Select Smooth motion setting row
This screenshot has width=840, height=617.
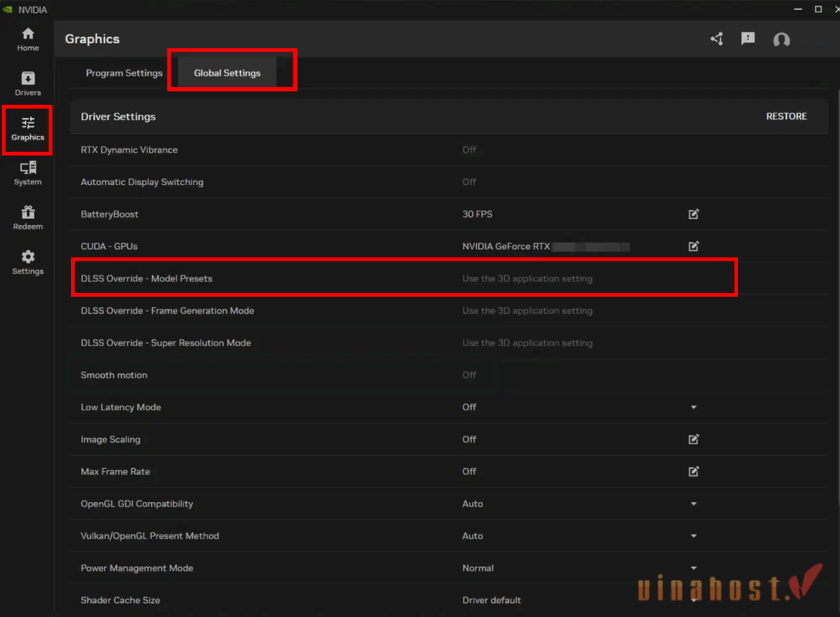click(449, 375)
